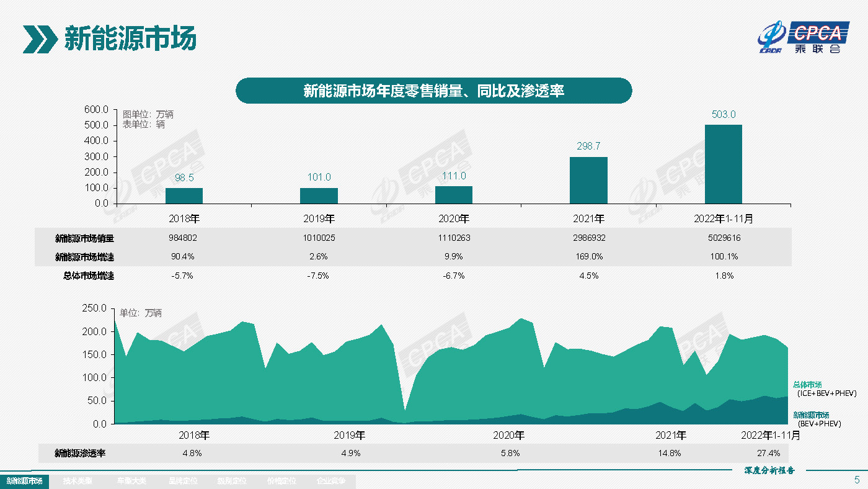
Task: Click the row header 总体市场增速
Action: tap(89, 276)
